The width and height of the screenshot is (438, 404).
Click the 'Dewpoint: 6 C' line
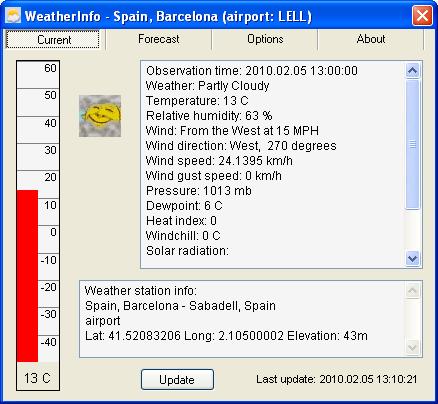pyautogui.click(x=184, y=206)
